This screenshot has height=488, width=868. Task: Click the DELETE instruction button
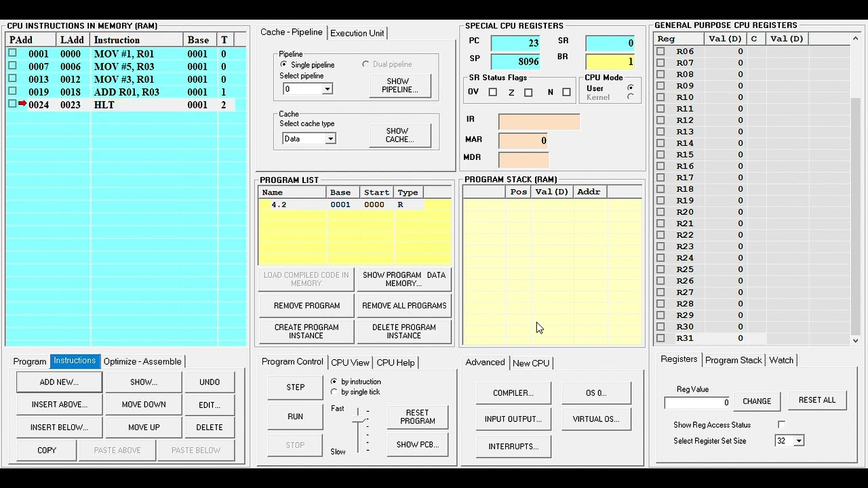[210, 427]
